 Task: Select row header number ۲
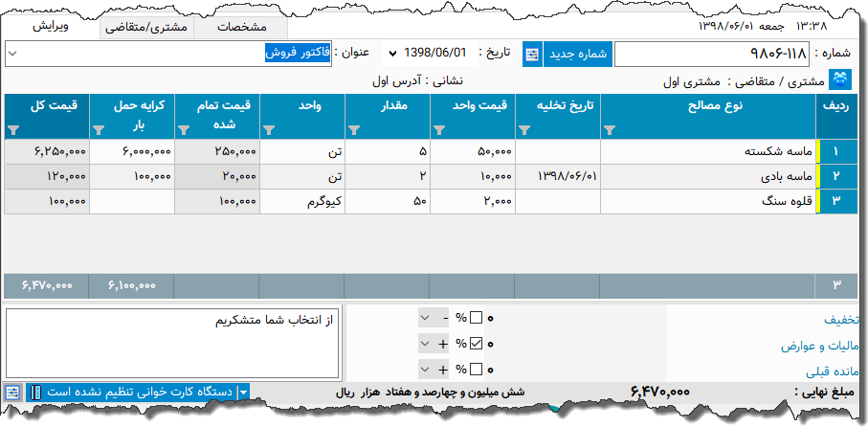click(x=836, y=177)
